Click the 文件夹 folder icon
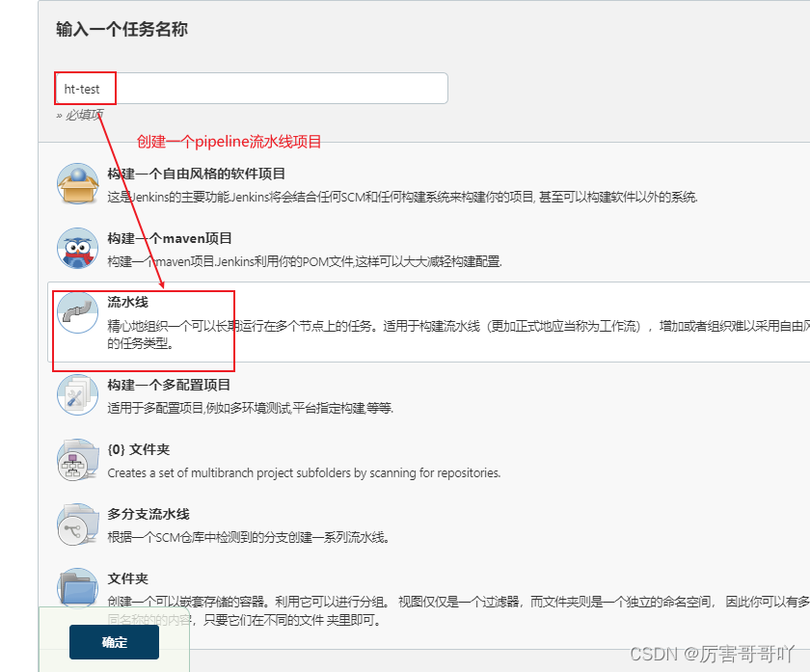Viewport: 810px width, 672px height. (77, 588)
